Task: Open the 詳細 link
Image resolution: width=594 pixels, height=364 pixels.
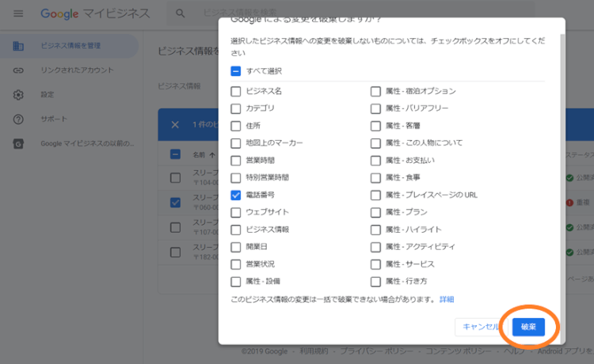Action: pos(447,299)
